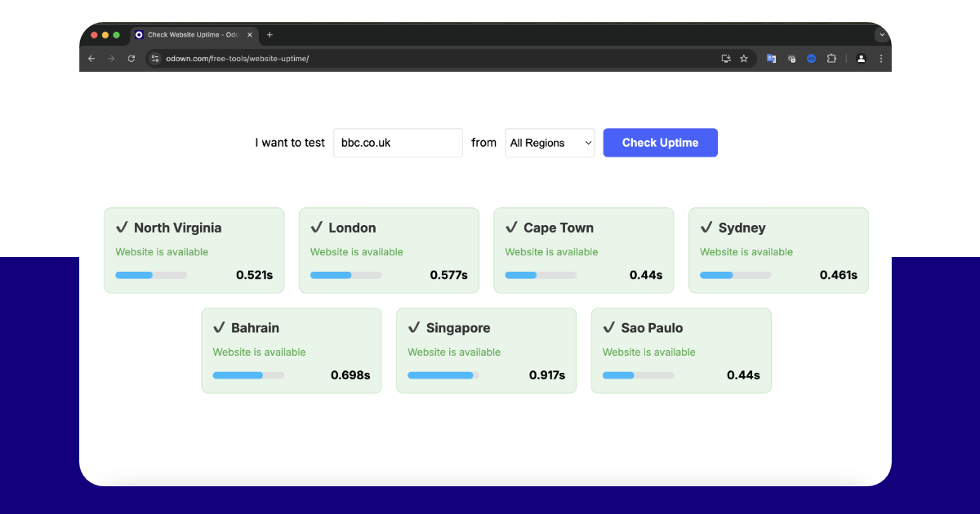Viewport: 980px width, 514px height.
Task: Click the North Virginia response time bar
Action: tap(151, 275)
